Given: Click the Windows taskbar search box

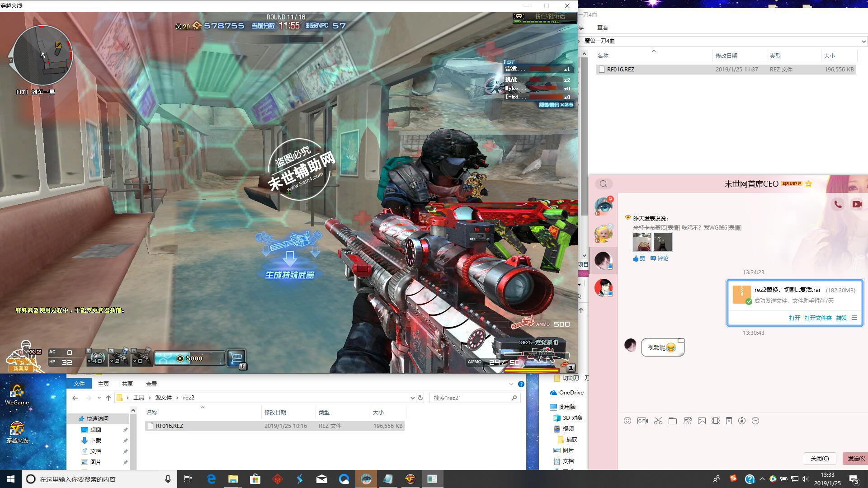Looking at the screenshot, I should tap(99, 479).
